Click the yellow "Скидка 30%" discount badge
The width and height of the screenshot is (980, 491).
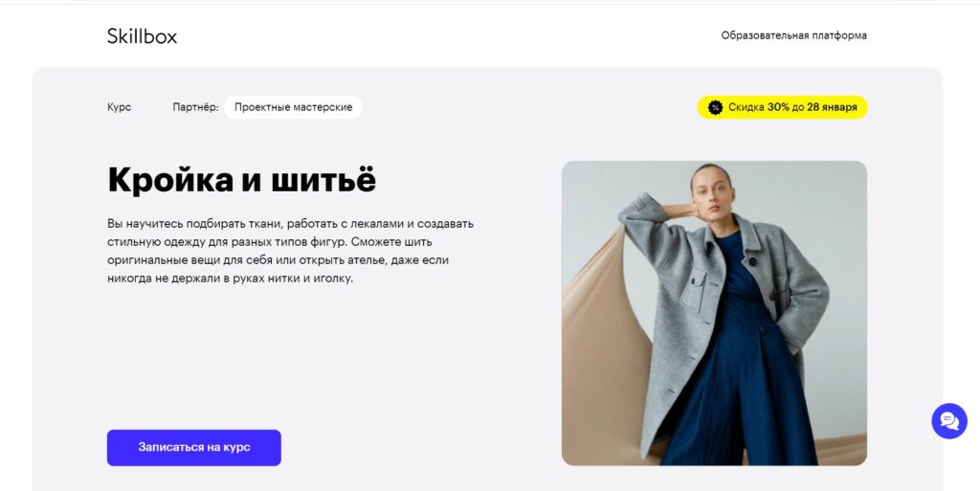click(x=782, y=107)
